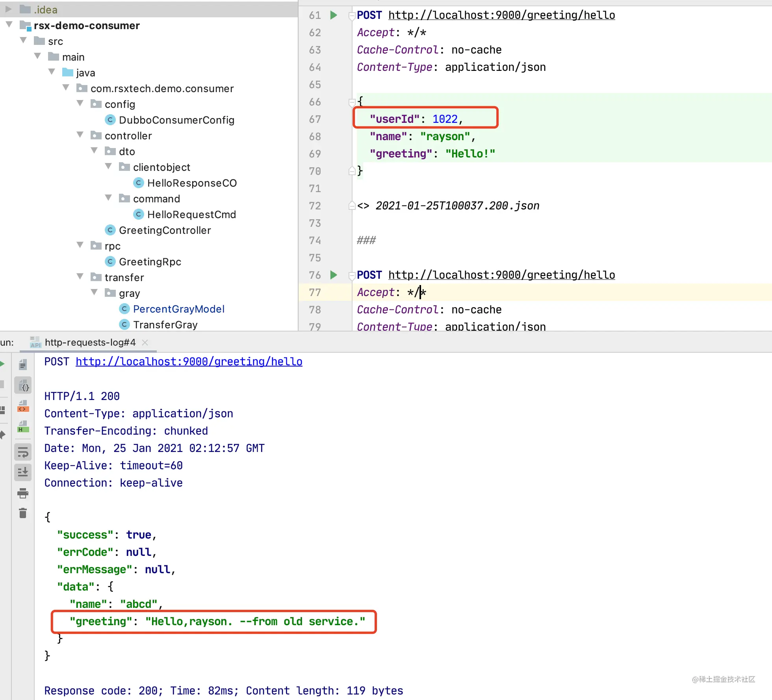
Task: Close the http-requests-log#4 tab
Action: coord(145,343)
